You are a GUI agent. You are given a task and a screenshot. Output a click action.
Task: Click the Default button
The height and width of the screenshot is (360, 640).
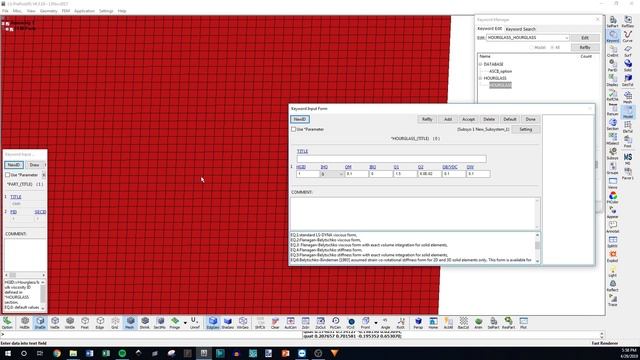click(x=510, y=119)
